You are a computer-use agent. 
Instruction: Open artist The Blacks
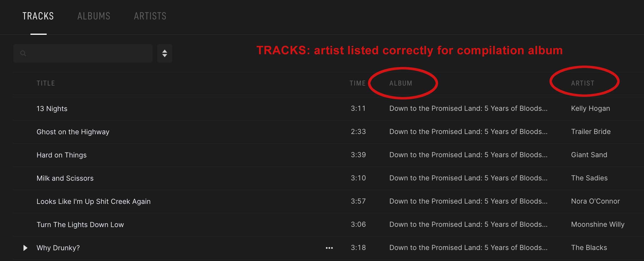tap(589, 248)
